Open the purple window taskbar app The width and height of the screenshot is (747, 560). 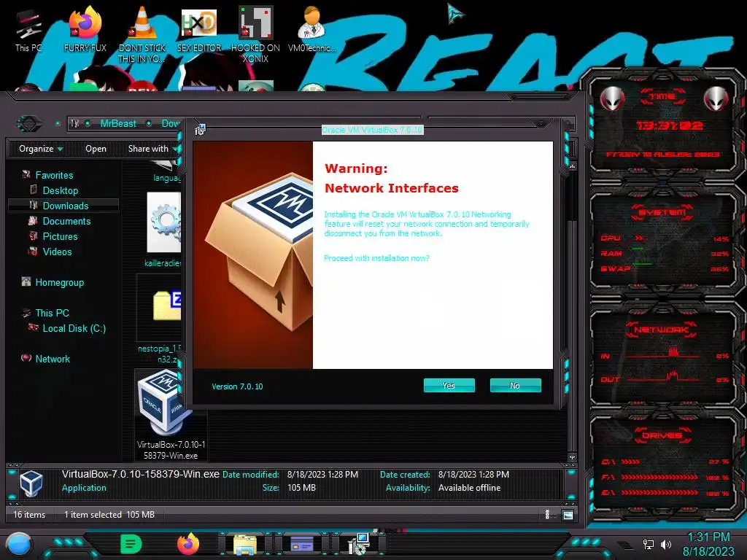[x=302, y=544]
